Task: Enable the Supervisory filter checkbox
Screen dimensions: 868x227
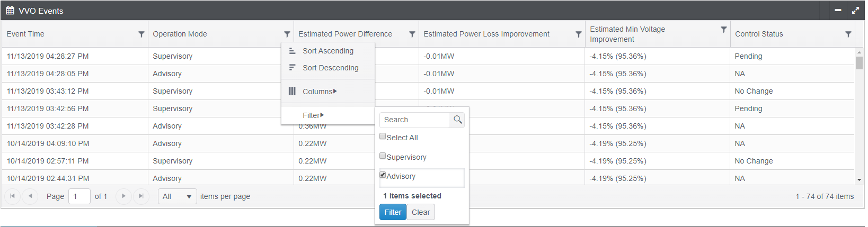Action: (x=383, y=156)
